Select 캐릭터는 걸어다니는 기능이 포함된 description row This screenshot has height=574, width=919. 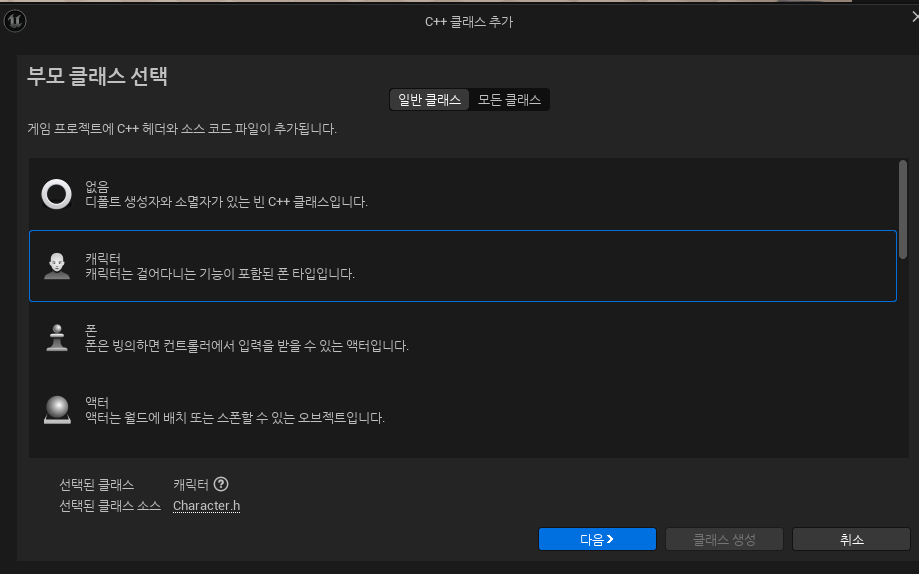pyautogui.click(x=463, y=266)
